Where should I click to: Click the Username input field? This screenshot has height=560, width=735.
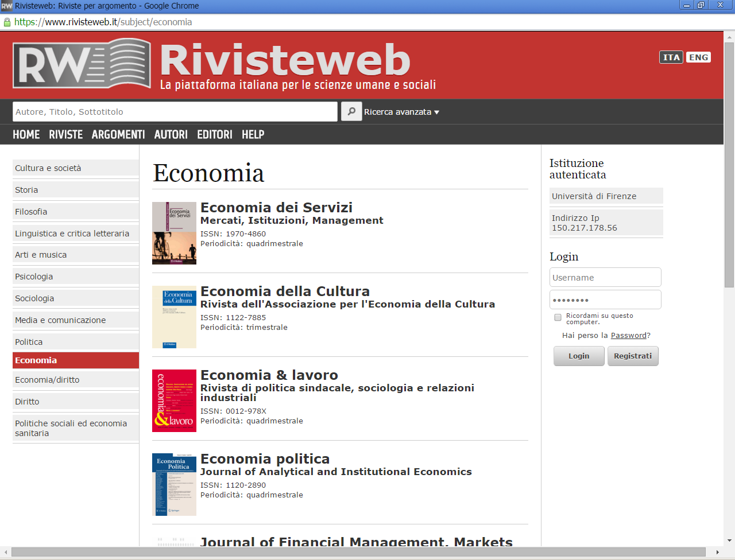(605, 277)
